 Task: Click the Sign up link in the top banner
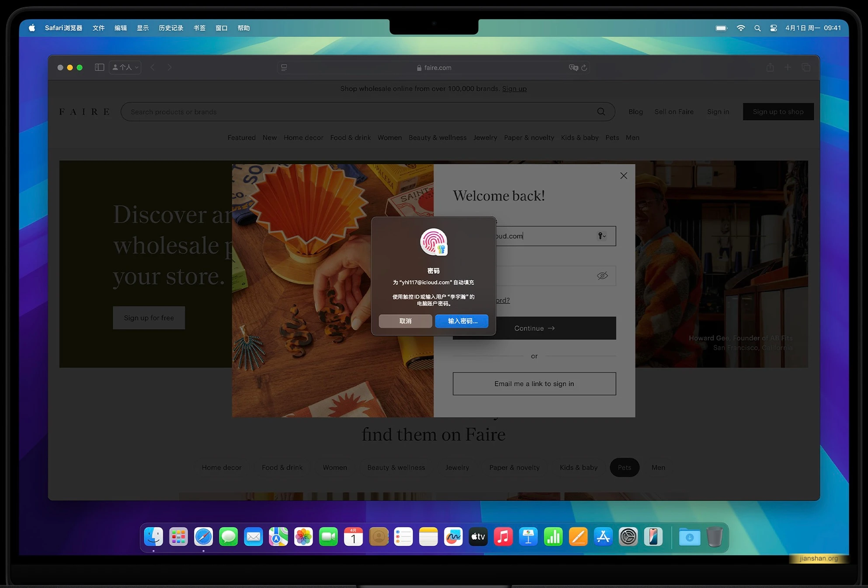coord(514,89)
